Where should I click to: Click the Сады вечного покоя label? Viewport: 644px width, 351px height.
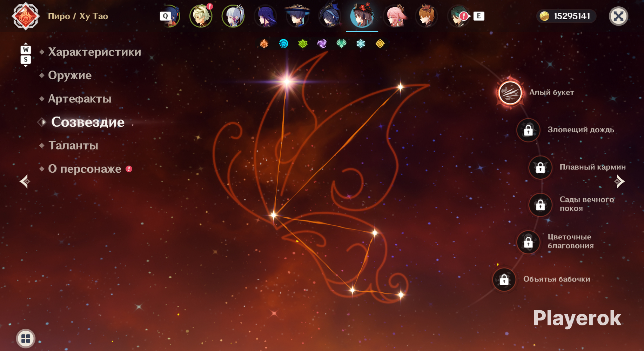click(x=587, y=204)
